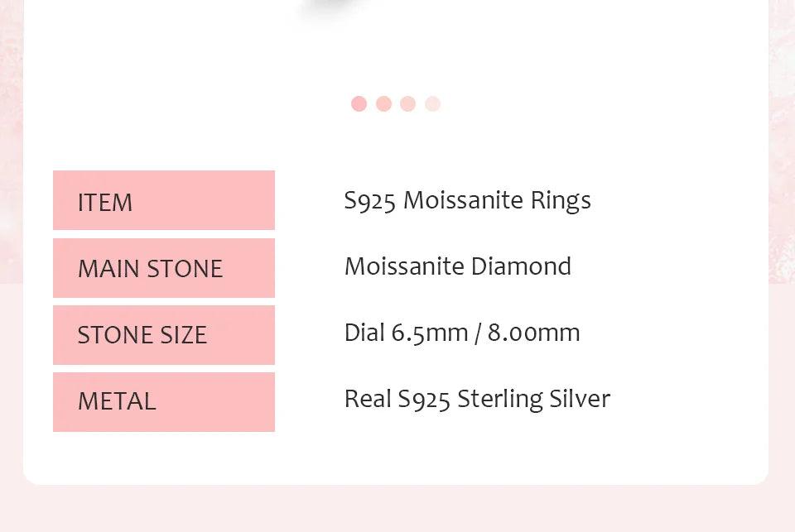This screenshot has height=532, width=795.
Task: Click Sterling Silver in the metal value
Action: click(x=533, y=400)
